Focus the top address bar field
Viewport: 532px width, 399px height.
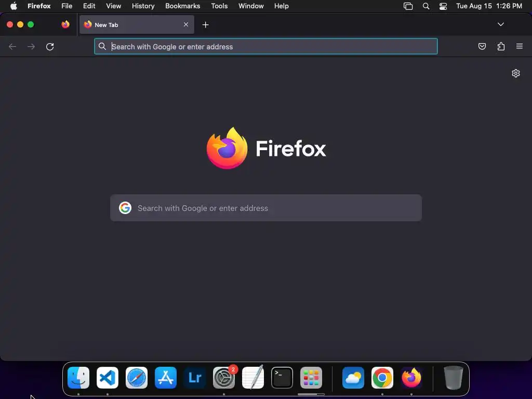[266, 46]
